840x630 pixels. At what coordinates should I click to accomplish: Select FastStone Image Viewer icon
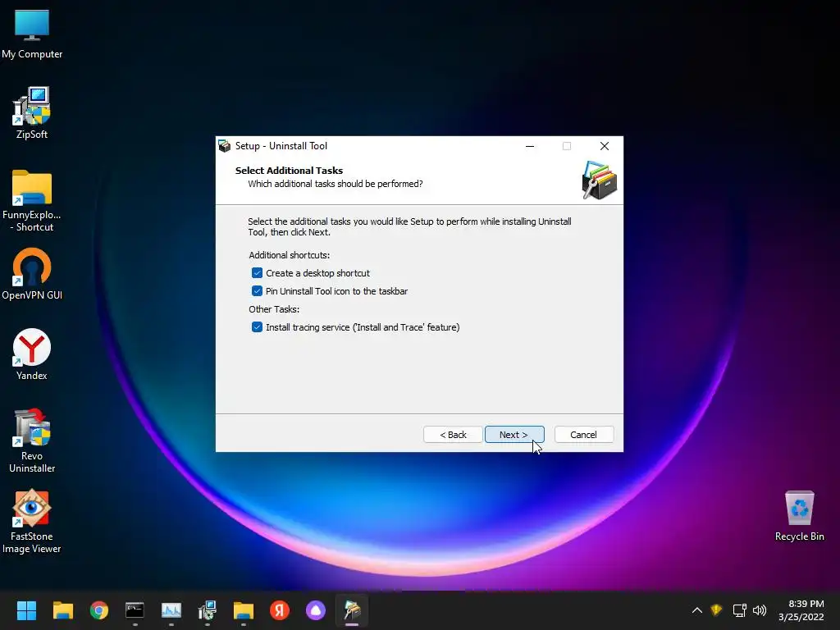pyautogui.click(x=32, y=521)
